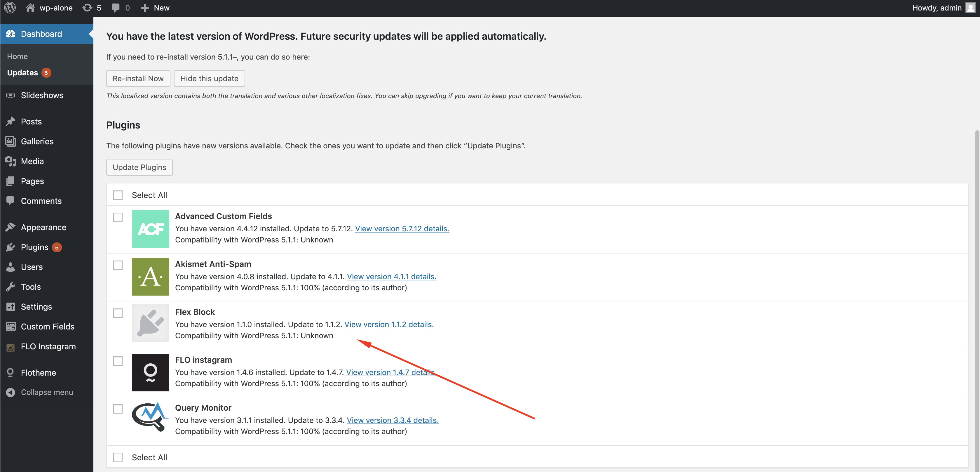
Task: Click the Collapse menu label
Action: coord(47,392)
